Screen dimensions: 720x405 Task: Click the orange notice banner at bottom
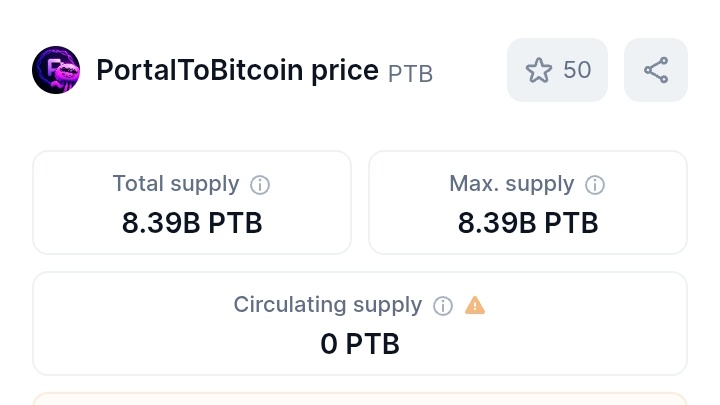(x=360, y=399)
